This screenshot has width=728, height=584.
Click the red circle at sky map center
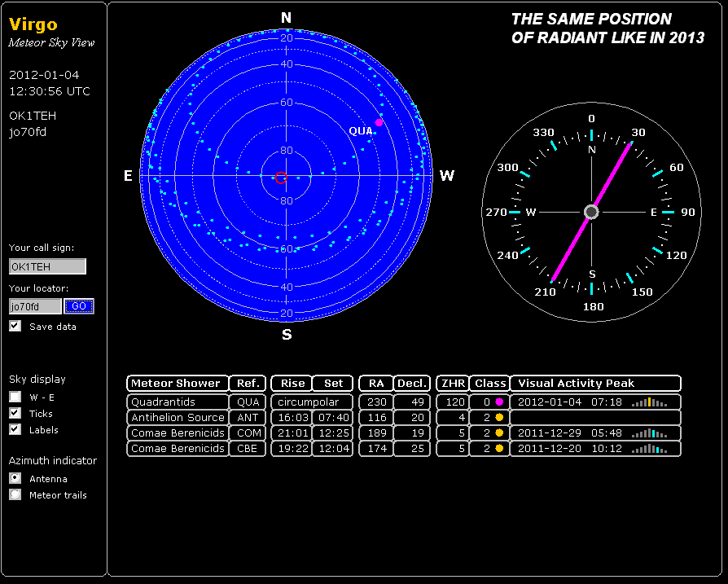coord(281,178)
